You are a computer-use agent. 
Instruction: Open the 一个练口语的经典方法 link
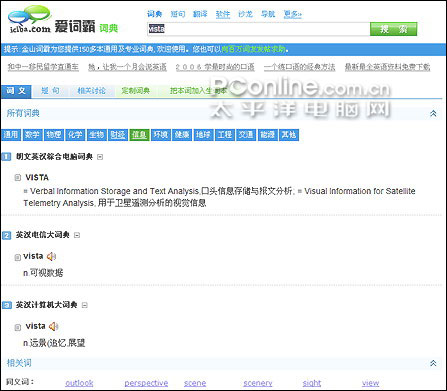pos(299,67)
